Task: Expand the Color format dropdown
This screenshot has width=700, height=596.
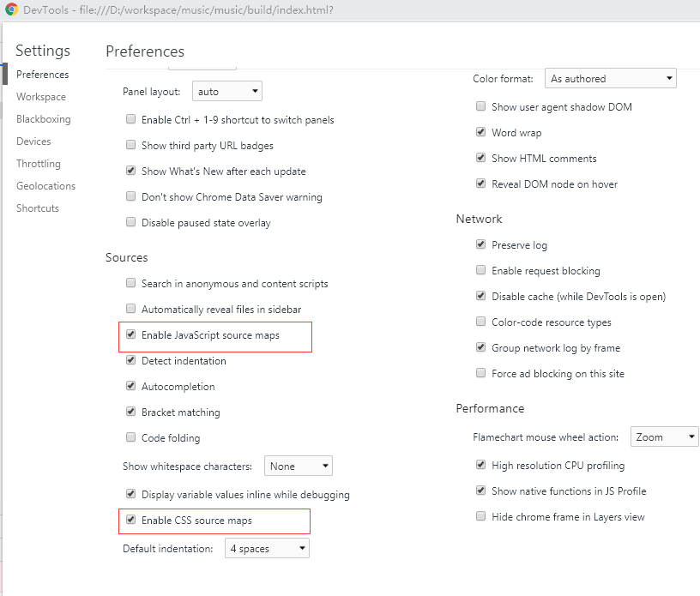Action: point(610,79)
